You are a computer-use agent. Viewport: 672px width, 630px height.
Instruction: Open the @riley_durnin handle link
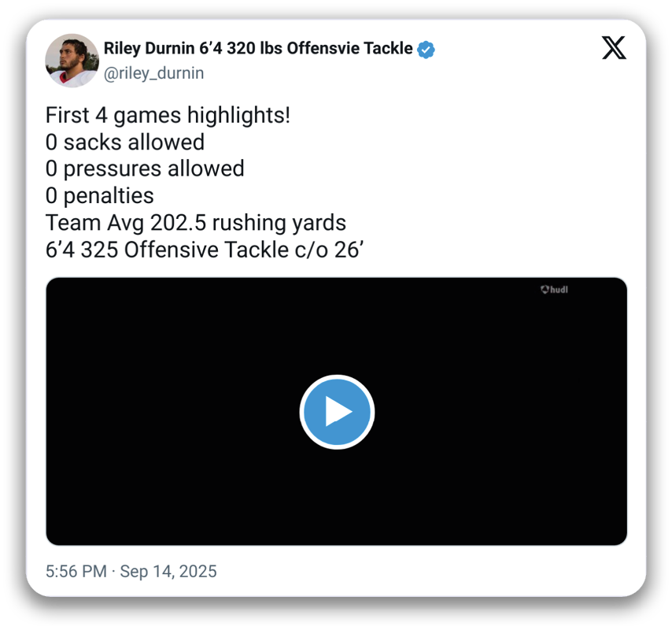pyautogui.click(x=153, y=73)
